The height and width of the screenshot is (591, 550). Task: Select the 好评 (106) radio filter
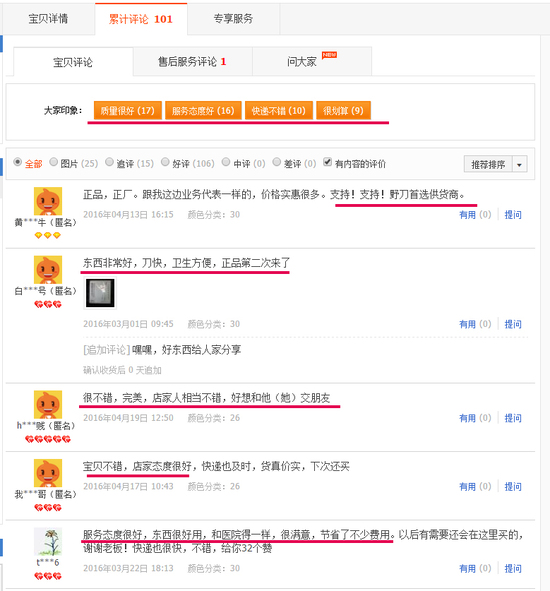pyautogui.click(x=165, y=162)
